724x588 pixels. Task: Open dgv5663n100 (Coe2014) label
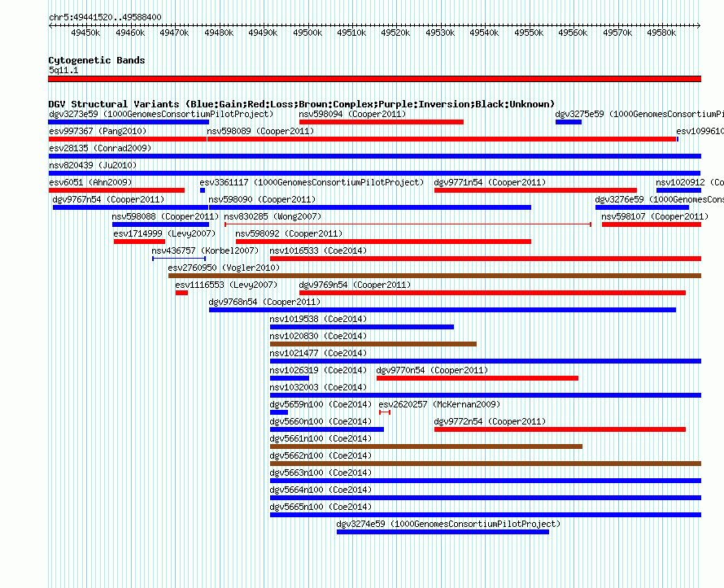point(321,473)
